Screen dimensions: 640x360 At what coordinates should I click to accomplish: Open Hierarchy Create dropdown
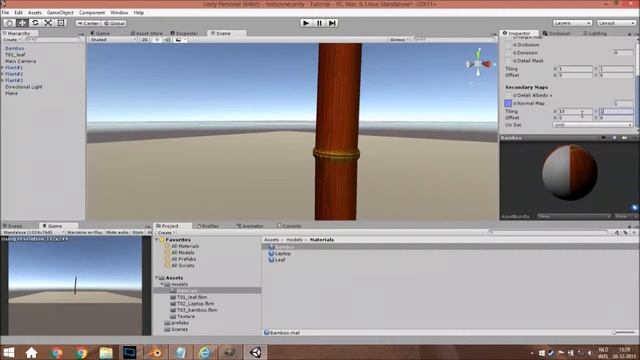(x=12, y=40)
